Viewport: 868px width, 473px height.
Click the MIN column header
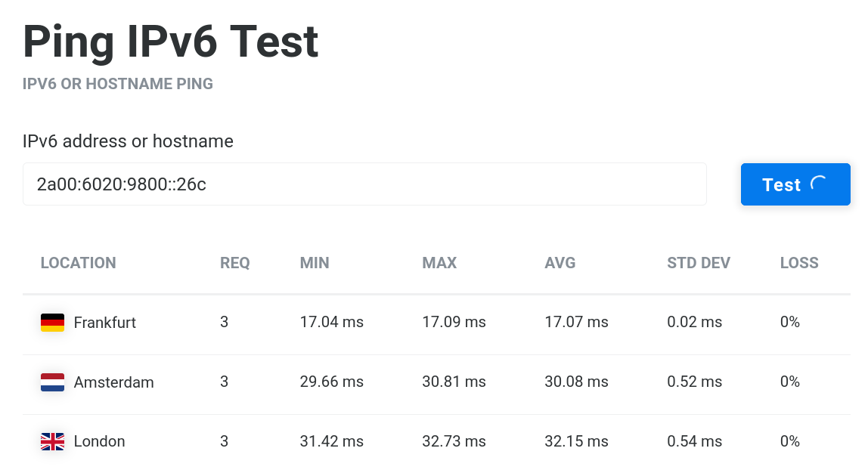(315, 263)
